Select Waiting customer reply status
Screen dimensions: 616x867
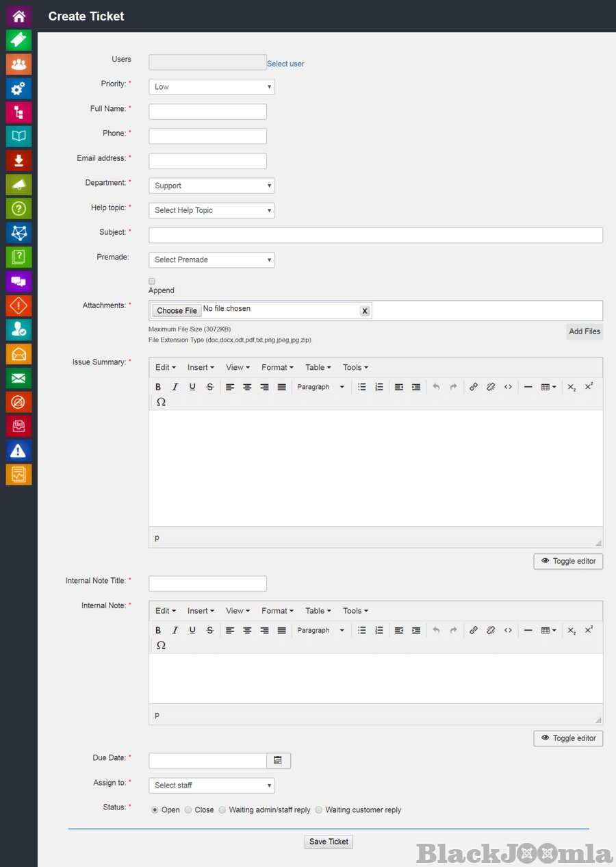(318, 810)
